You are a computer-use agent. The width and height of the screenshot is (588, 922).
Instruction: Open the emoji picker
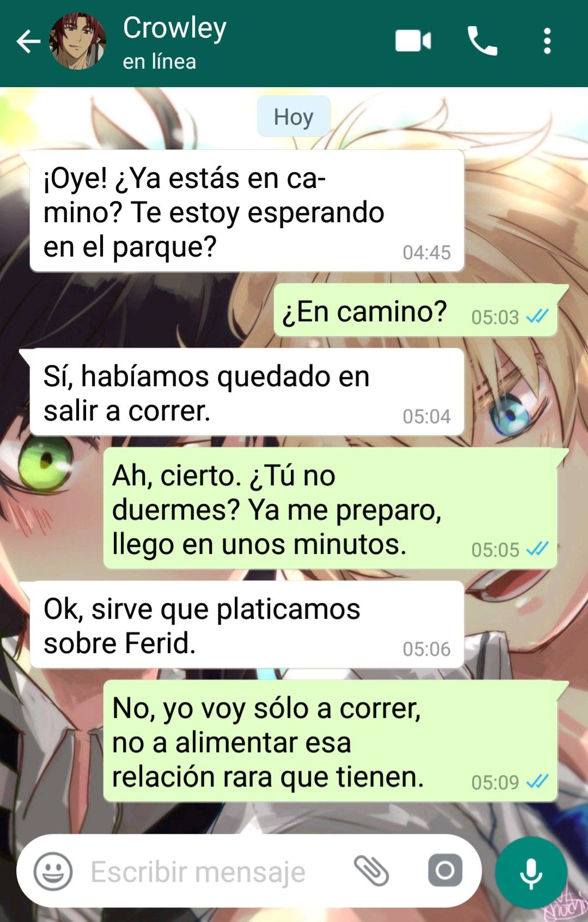[x=53, y=871]
